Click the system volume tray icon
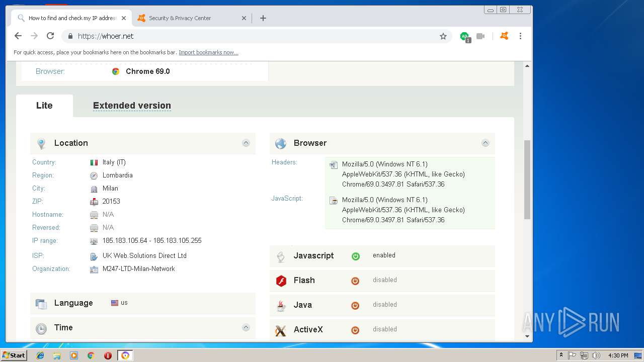This screenshot has width=644, height=362. point(596,355)
